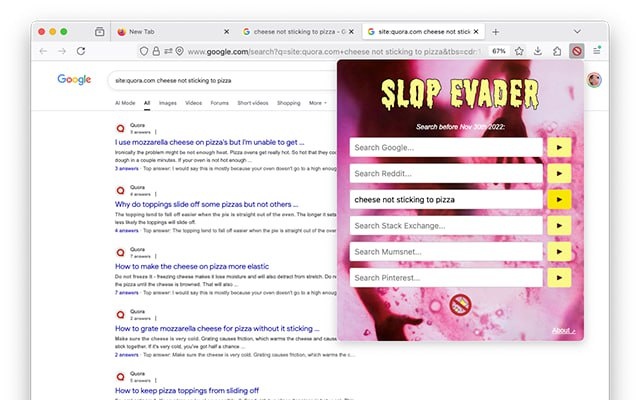This screenshot has height=400, width=640.
Task: Click the filled cheese not sticking input
Action: [x=446, y=200]
